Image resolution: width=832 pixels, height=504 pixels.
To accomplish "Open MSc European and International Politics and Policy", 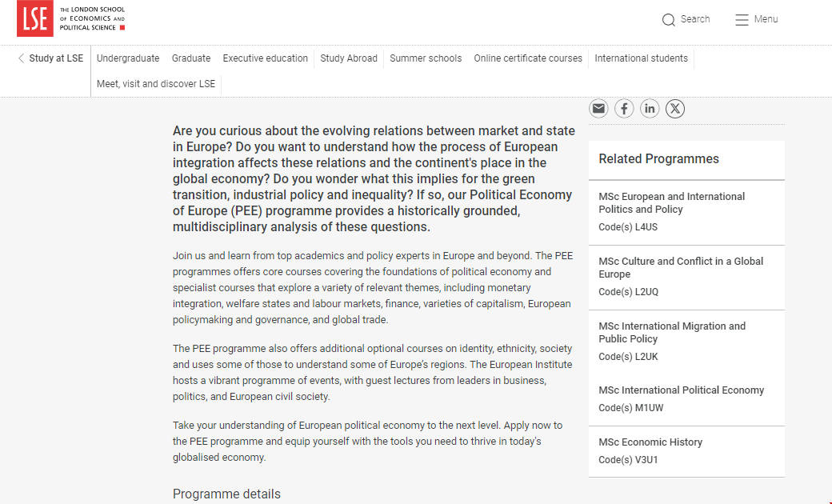I will [x=671, y=203].
